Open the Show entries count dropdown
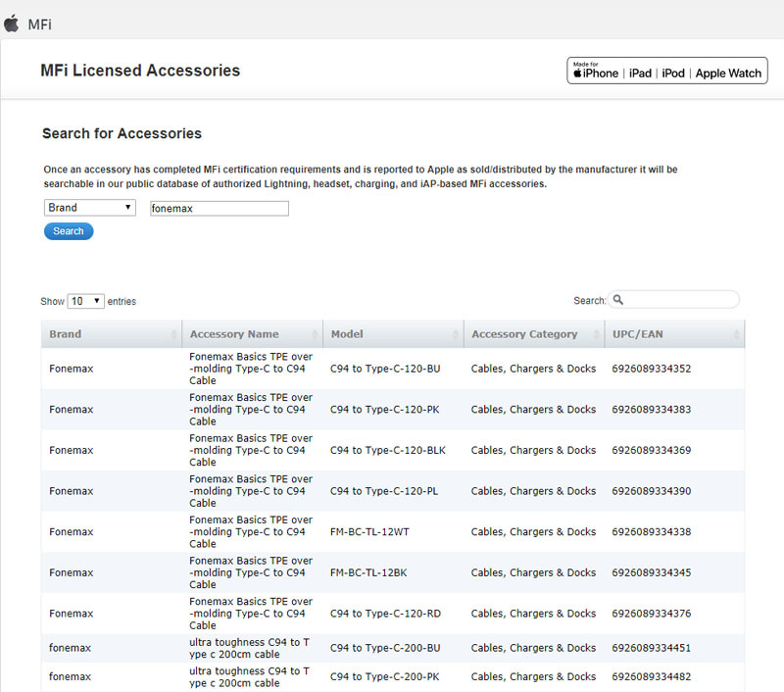The width and height of the screenshot is (784, 692). coord(85,301)
